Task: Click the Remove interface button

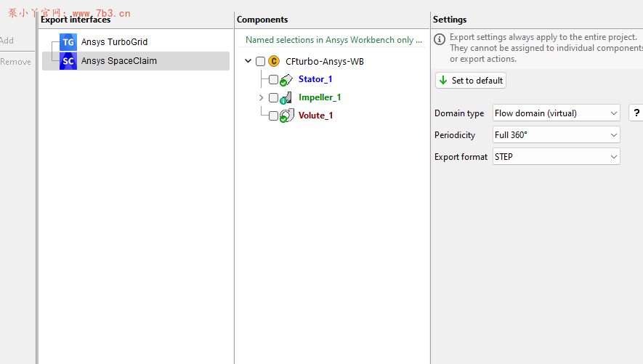Action: click(x=15, y=62)
